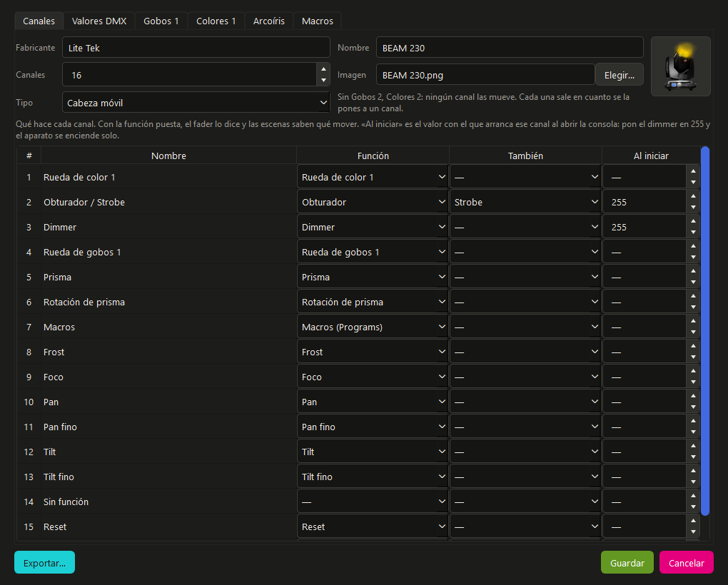Go to the Arcoíris tab

coord(269,21)
